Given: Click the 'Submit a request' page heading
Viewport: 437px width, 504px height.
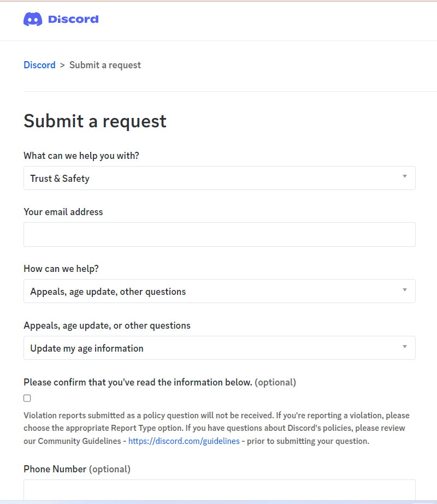Looking at the screenshot, I should click(95, 121).
